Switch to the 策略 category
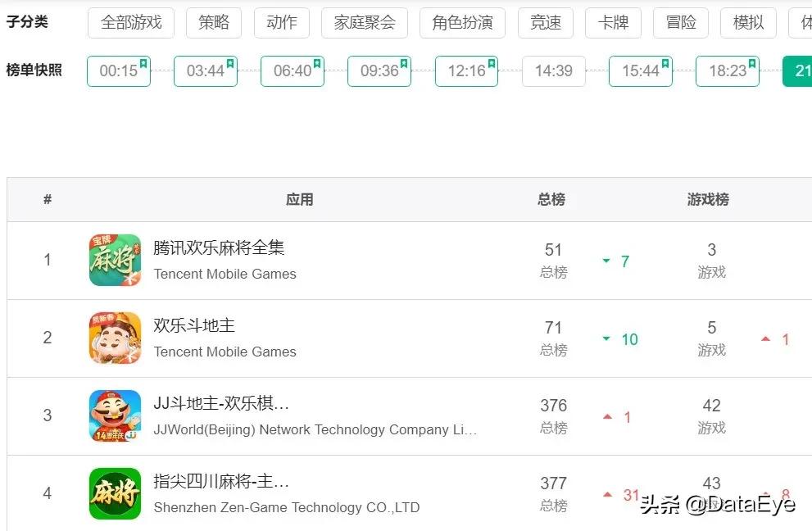 (214, 23)
